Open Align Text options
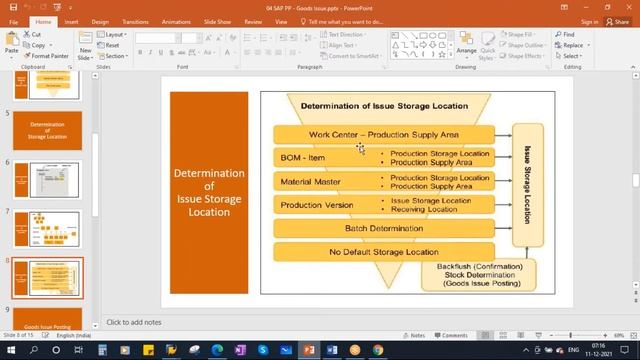 338,45
